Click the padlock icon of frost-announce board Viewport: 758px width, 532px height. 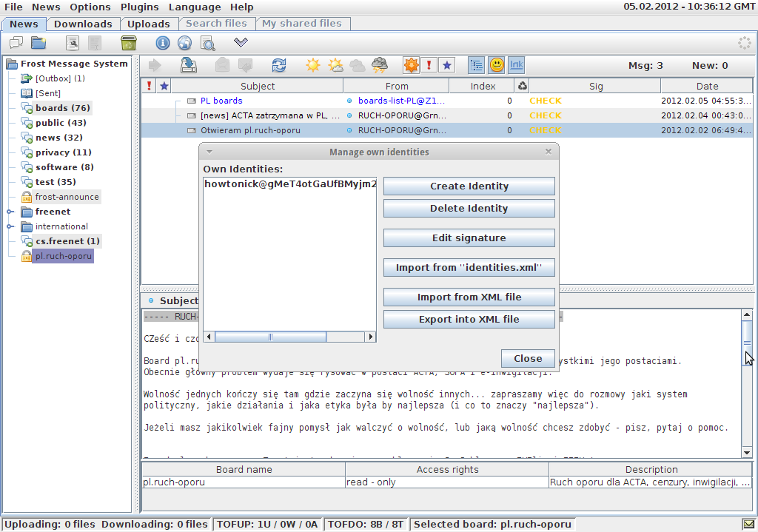pos(27,197)
